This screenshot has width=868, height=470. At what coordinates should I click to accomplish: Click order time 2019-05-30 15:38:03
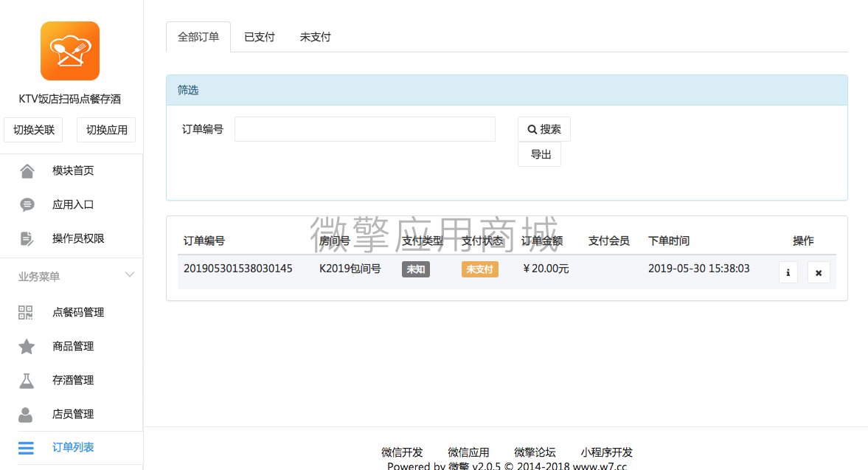pyautogui.click(x=698, y=269)
